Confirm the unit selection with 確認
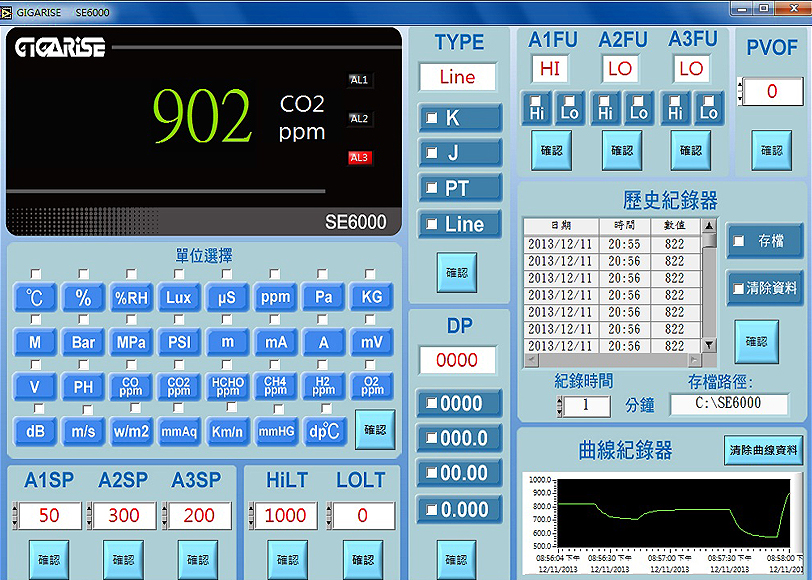Screen dimensions: 812x580 click(375, 430)
